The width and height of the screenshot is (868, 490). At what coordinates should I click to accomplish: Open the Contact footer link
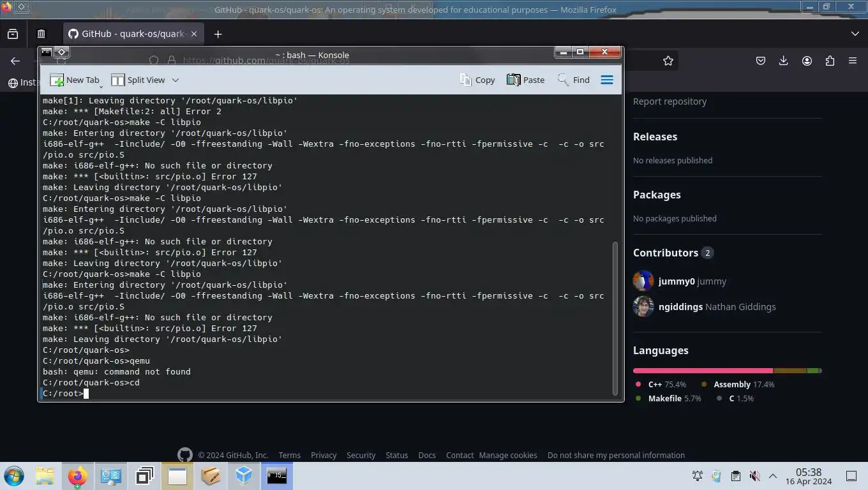tap(460, 455)
